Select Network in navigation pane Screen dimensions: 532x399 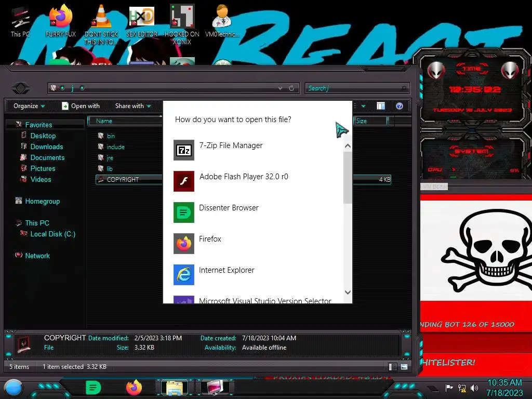pyautogui.click(x=37, y=256)
